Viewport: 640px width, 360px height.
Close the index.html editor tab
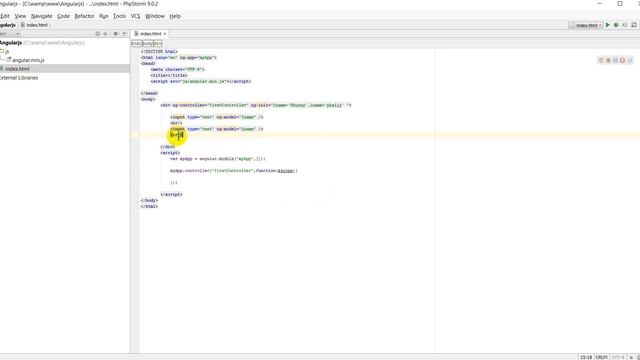(165, 34)
